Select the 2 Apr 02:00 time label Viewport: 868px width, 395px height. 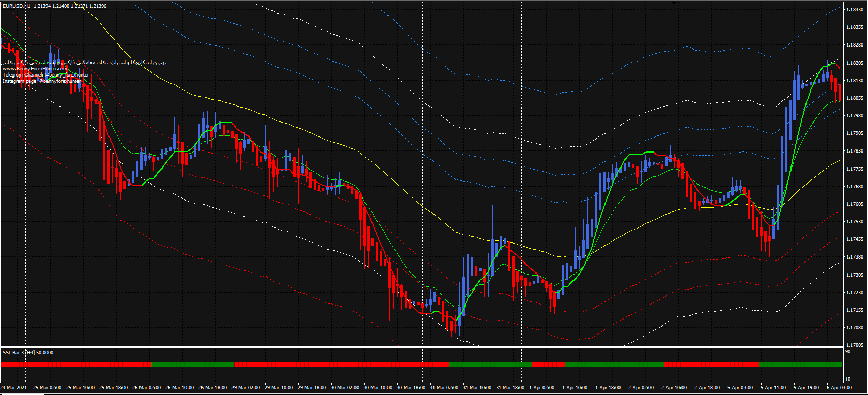(x=641, y=387)
